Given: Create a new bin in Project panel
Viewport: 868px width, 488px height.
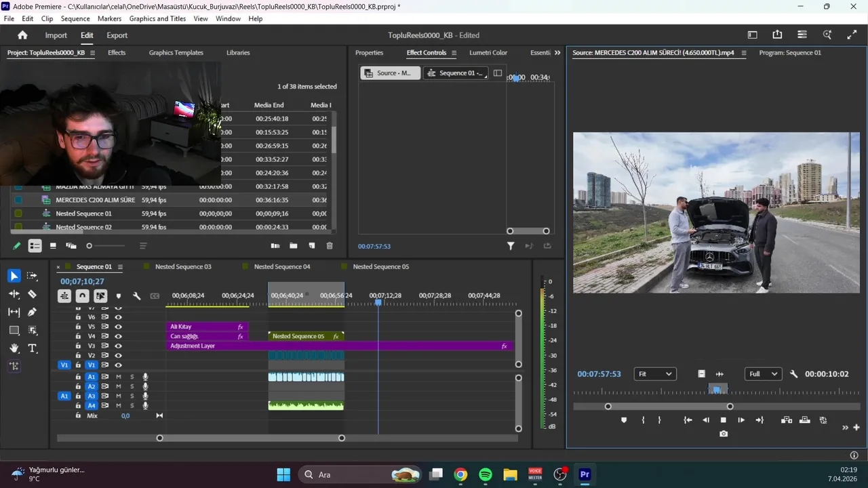Looking at the screenshot, I should tap(293, 246).
